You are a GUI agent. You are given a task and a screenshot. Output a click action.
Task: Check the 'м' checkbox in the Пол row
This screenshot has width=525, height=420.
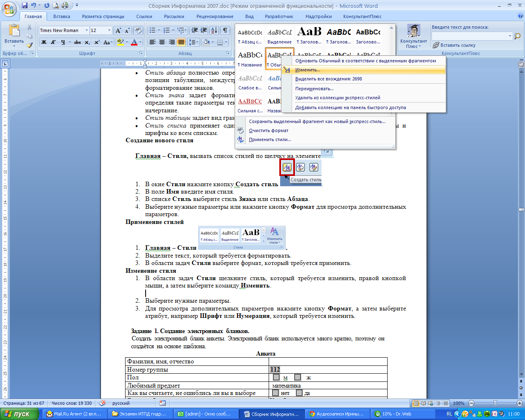tap(276, 377)
